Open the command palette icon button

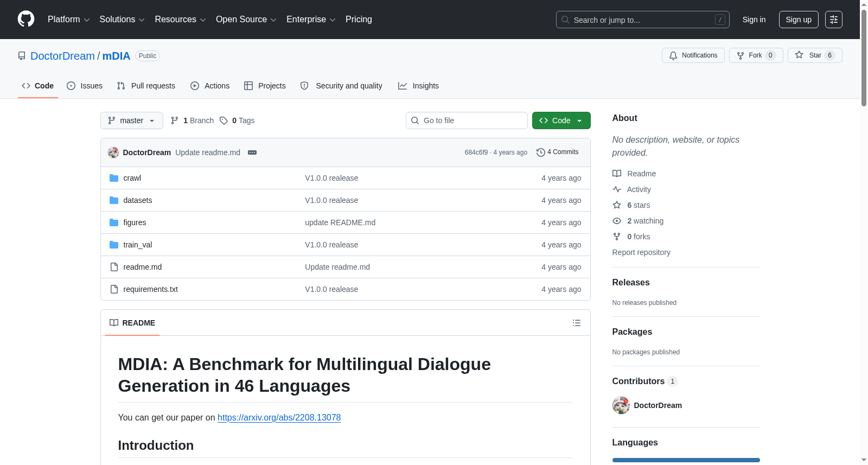tap(834, 20)
